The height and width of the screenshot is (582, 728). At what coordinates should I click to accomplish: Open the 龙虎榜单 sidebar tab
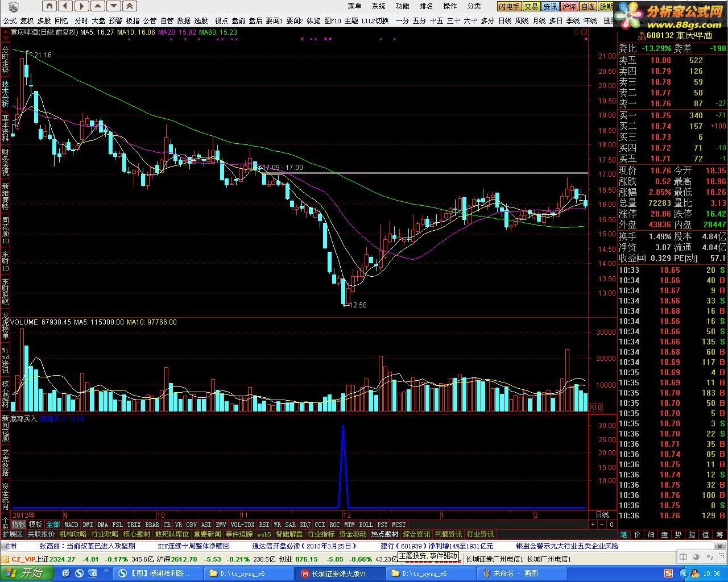click(x=5, y=326)
